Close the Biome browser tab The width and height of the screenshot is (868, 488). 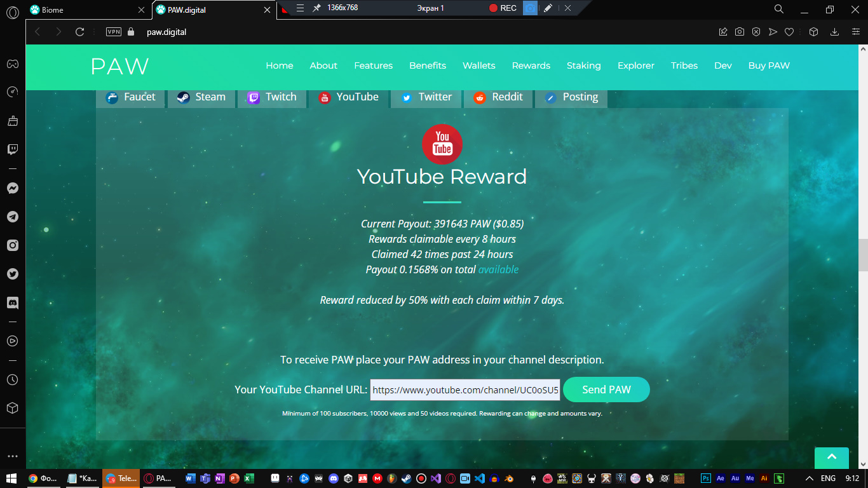[x=142, y=10]
